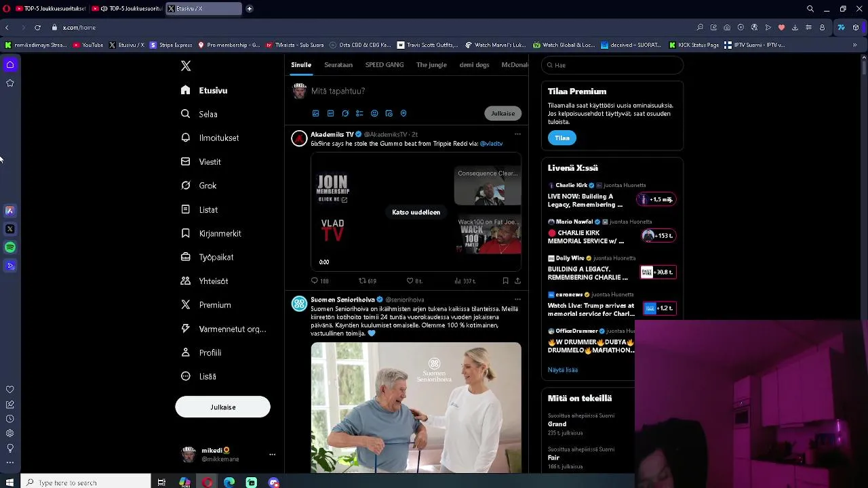Click the Työpaikat briefcase icon
The image size is (868, 488).
[185, 257]
